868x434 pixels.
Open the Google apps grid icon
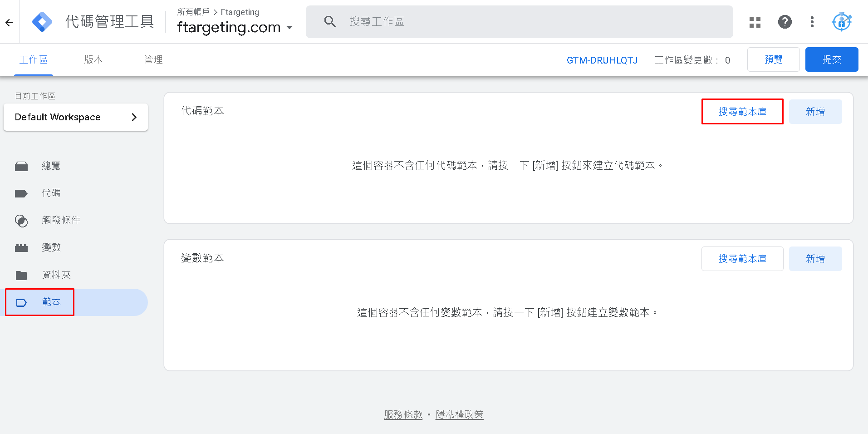[755, 22]
